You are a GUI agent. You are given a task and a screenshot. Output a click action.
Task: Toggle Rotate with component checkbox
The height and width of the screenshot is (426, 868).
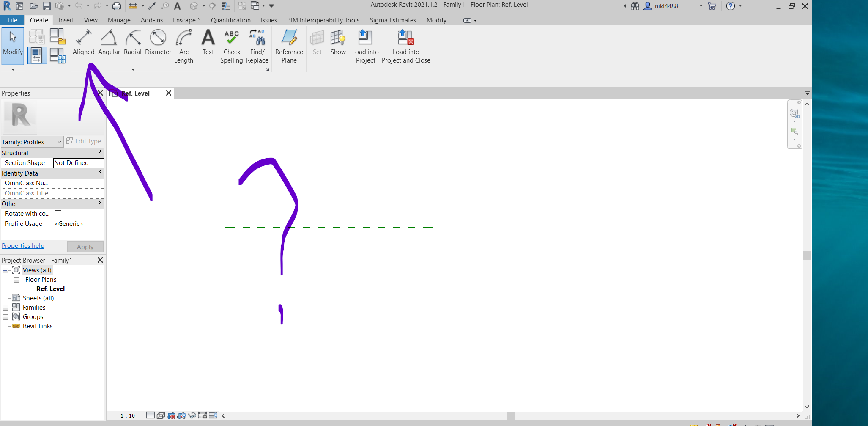58,213
